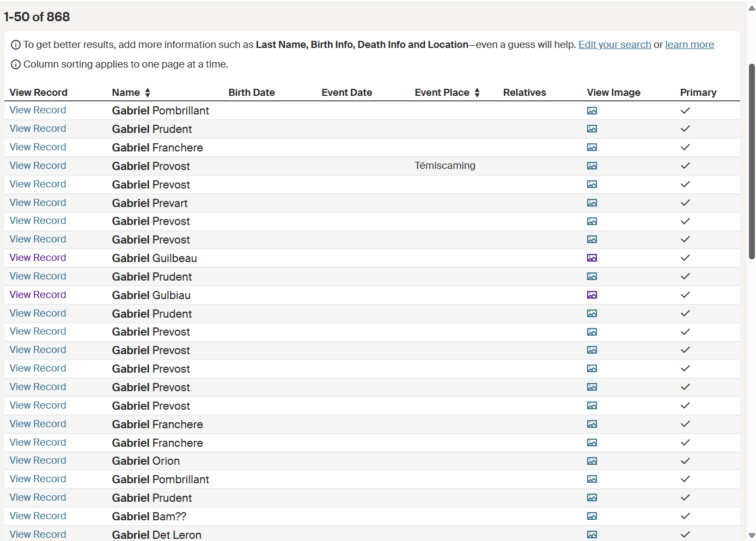Click info icon beside column sorting note
Screen dimensions: 756x541
pyautogui.click(x=15, y=64)
